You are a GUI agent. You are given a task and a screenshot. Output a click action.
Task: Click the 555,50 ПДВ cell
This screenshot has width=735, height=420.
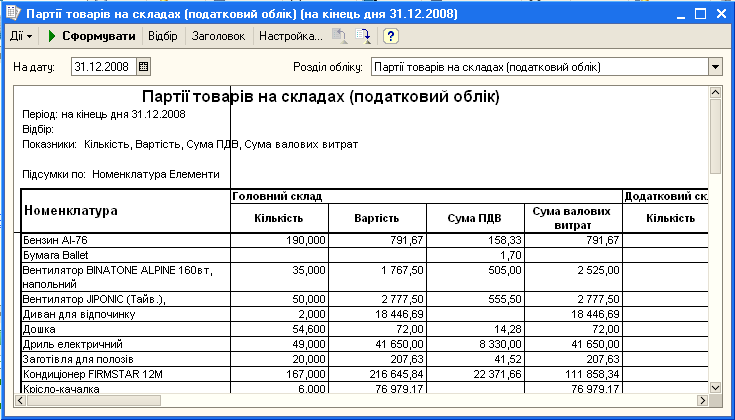point(475,299)
